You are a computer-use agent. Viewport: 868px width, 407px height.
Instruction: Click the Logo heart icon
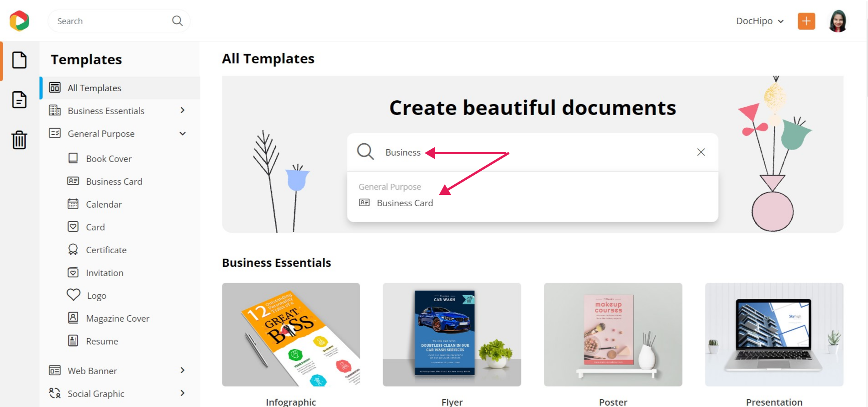(x=74, y=295)
